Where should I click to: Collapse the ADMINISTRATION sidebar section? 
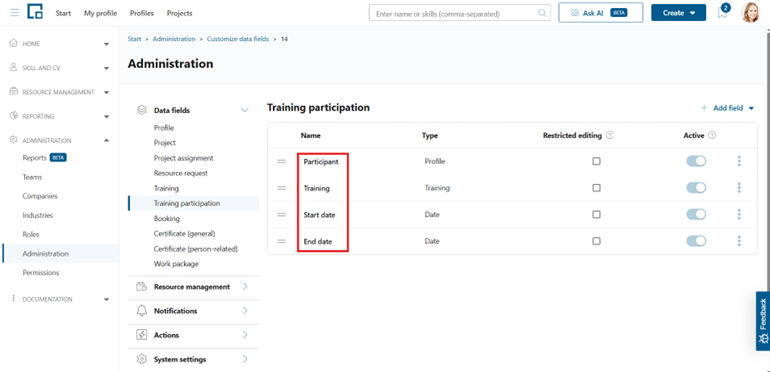tap(107, 140)
